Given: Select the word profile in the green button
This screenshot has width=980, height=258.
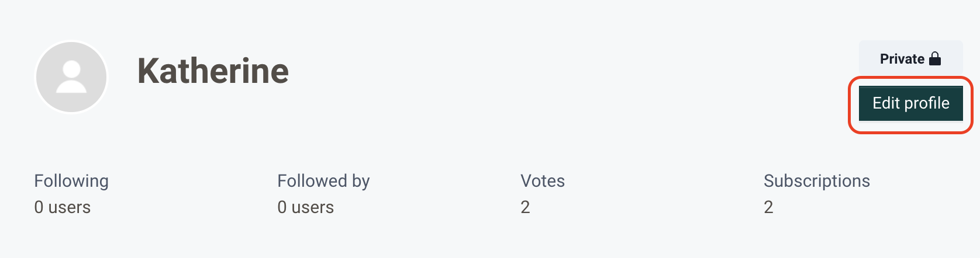Looking at the screenshot, I should (x=927, y=103).
